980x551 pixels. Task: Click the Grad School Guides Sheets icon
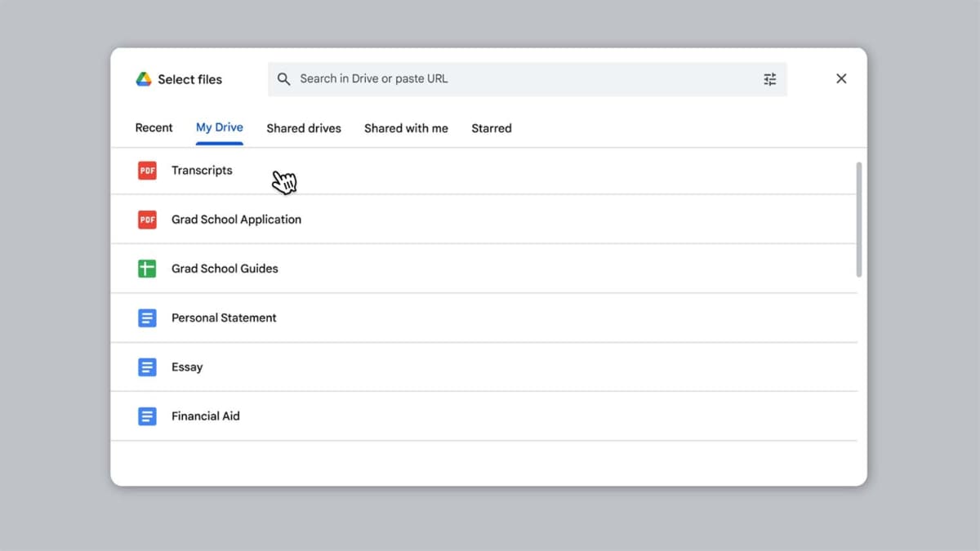click(147, 269)
